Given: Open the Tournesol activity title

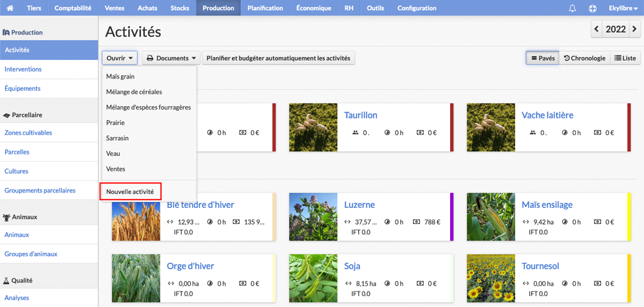Looking at the screenshot, I should tap(540, 266).
